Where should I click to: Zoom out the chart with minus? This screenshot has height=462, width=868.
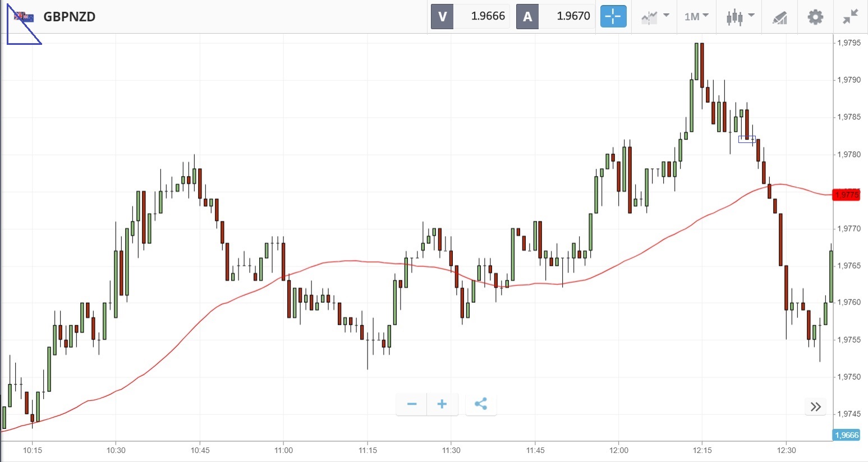(411, 404)
